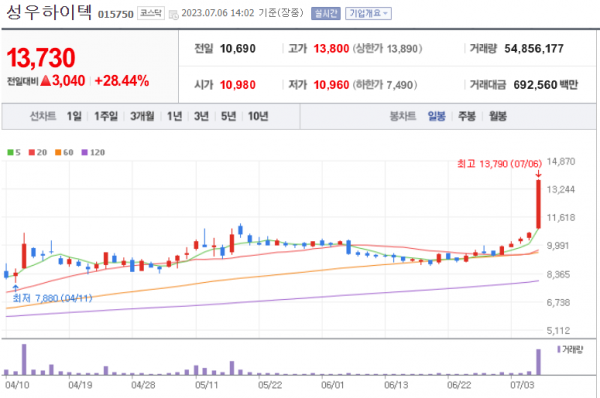Click the purple 거래량 volume legend
Image resolution: width=600 pixels, height=398 pixels.
[570, 349]
